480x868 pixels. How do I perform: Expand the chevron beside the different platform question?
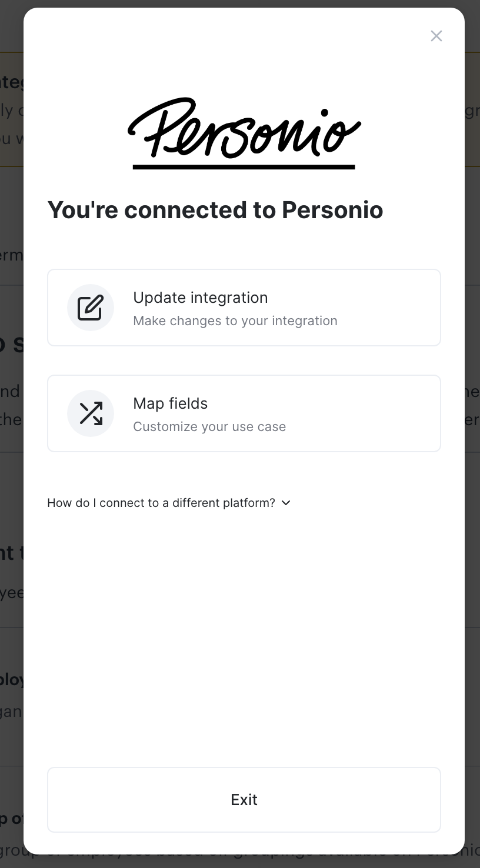(x=286, y=503)
